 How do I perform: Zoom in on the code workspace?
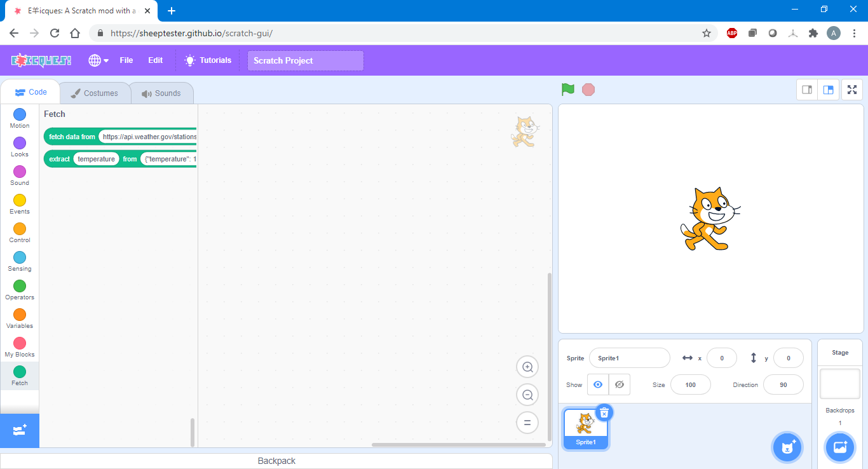click(x=527, y=367)
